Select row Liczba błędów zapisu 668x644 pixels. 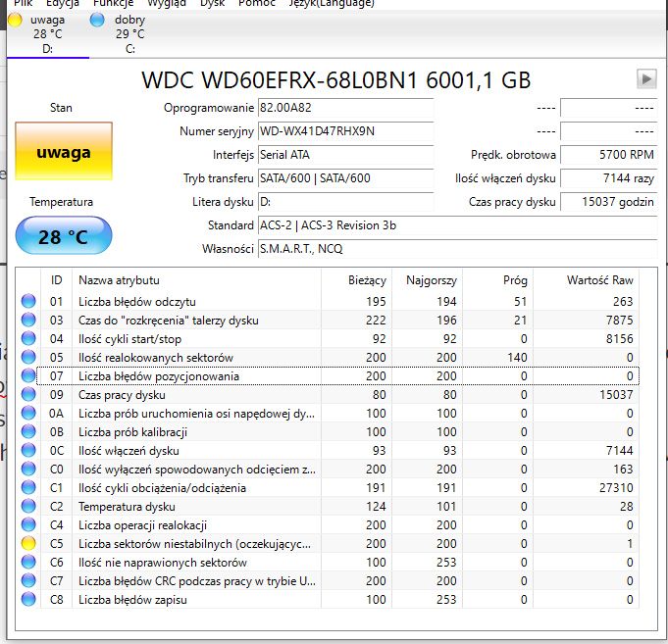click(328, 599)
